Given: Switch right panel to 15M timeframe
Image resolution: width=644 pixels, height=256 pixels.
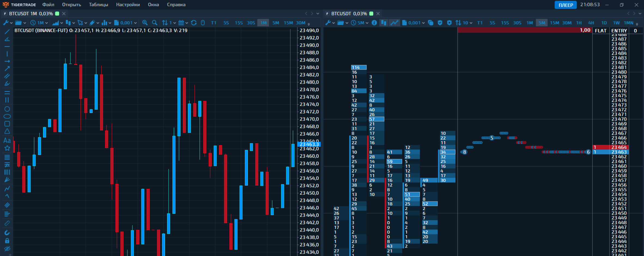Looking at the screenshot, I should coord(554,23).
